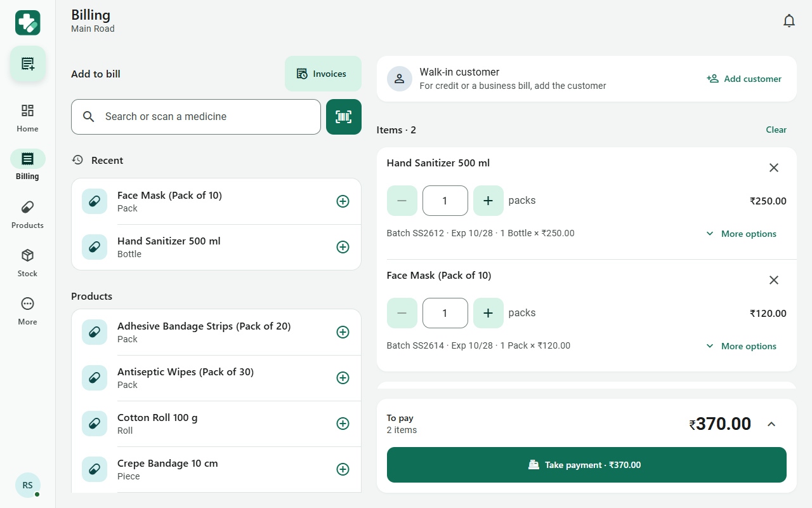Remove Face Mask (Pack of 10) from the bill
Viewport: 812px width, 508px height.
point(774,280)
